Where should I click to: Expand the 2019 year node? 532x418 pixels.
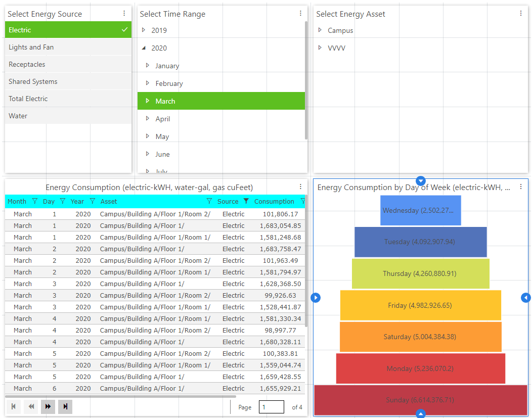point(144,30)
